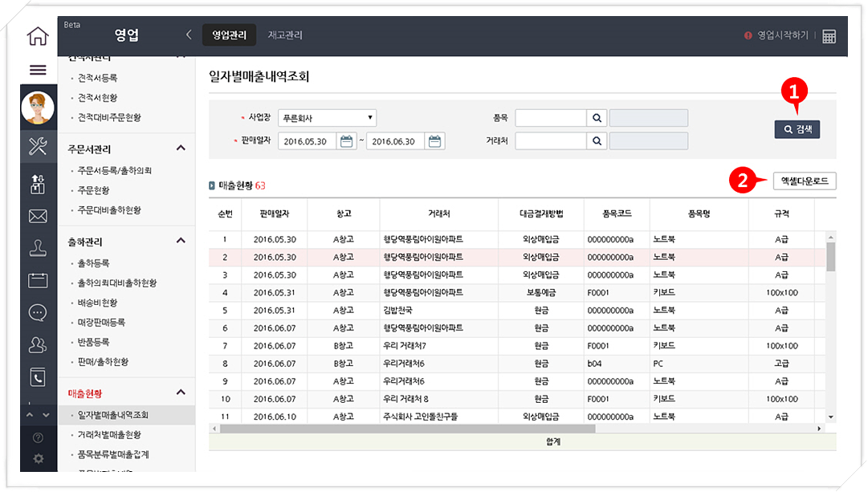
Task: Open 견적서현황 menu item
Action: 97,98
